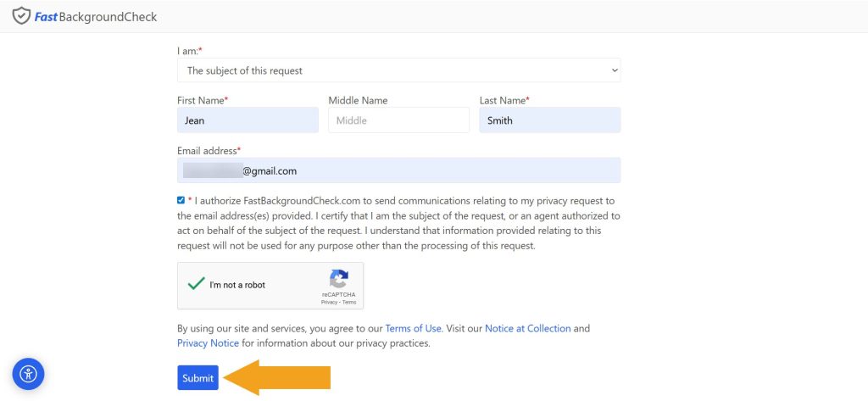868x401 pixels.
Task: Click the FastBackgroundCheck brand name text
Action: [96, 17]
